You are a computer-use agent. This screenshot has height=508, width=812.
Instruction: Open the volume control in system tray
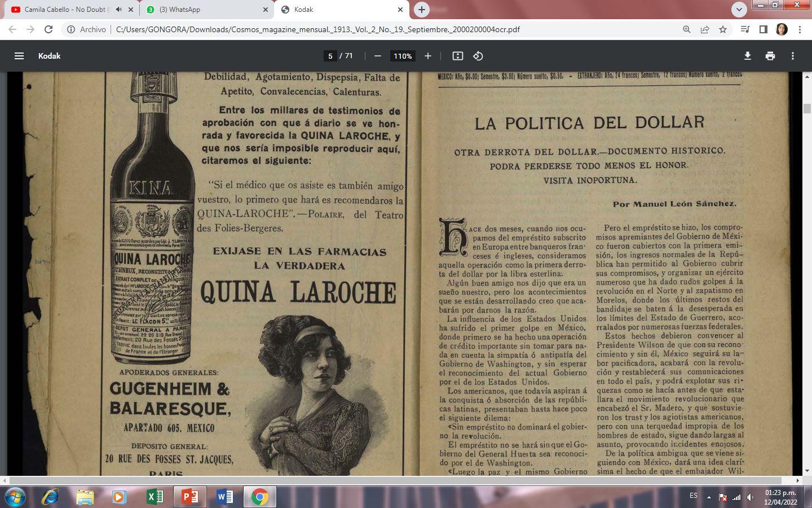(x=751, y=497)
